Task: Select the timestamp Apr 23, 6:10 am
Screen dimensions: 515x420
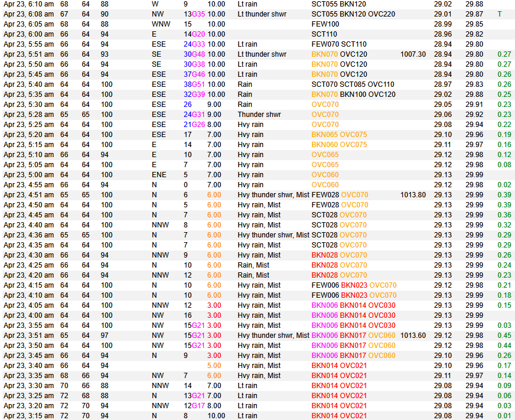Action: point(28,4)
